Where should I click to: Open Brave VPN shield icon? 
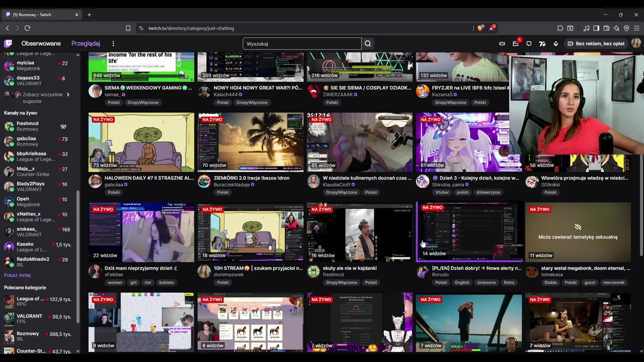[x=626, y=28]
